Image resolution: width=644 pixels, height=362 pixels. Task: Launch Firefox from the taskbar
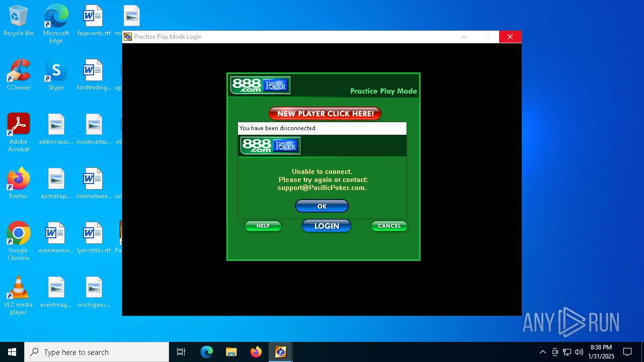coord(256,352)
